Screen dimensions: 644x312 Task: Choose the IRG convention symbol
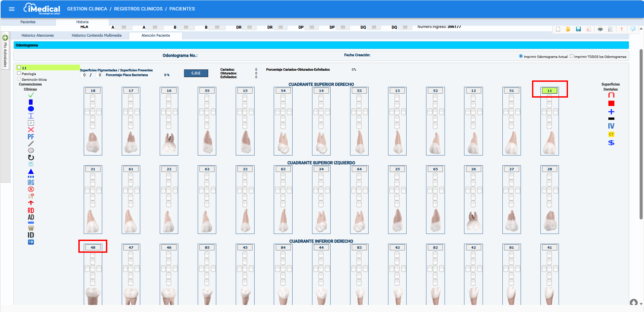tap(31, 182)
